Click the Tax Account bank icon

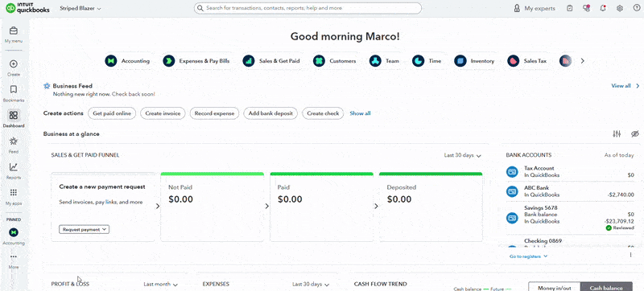pyautogui.click(x=512, y=172)
